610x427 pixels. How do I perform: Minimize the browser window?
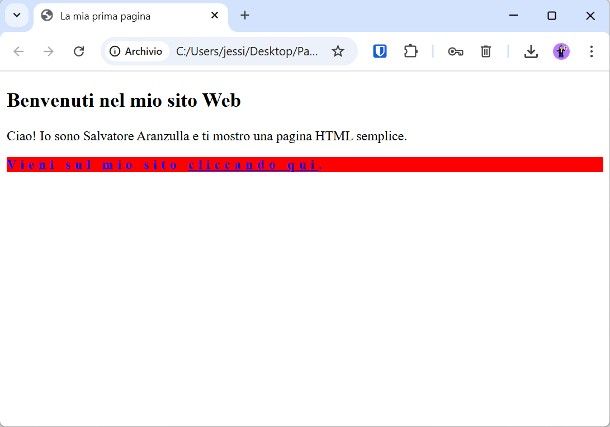point(514,16)
